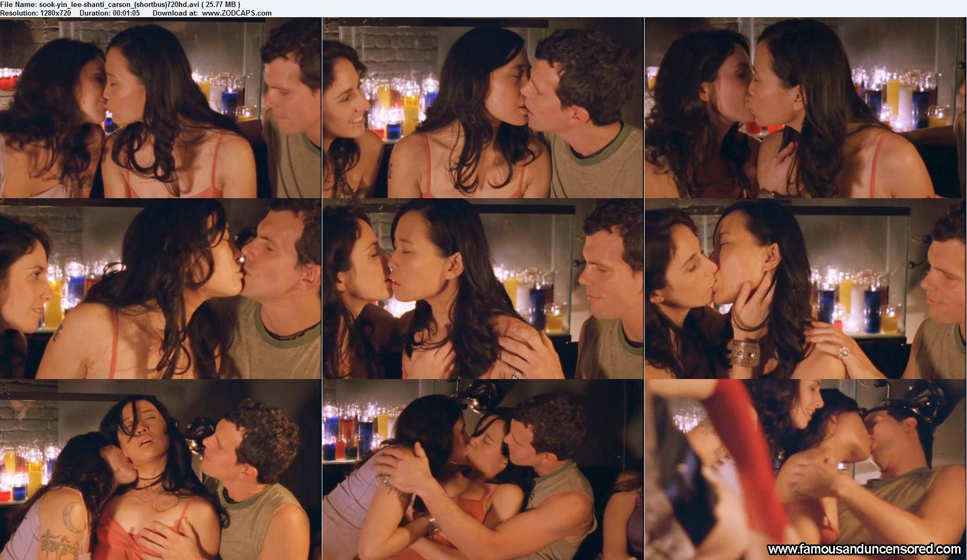Screen dimensions: 967x560
Task: Click the Resolution 1280x720 label
Action: [35, 13]
